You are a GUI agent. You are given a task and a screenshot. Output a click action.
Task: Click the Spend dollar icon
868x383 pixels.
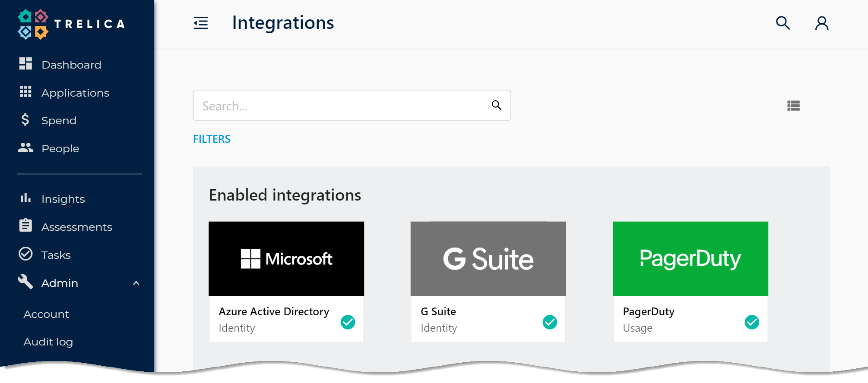click(25, 119)
